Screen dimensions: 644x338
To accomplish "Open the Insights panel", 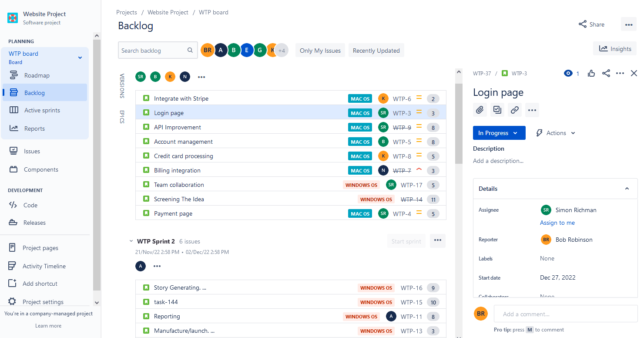I will (615, 48).
